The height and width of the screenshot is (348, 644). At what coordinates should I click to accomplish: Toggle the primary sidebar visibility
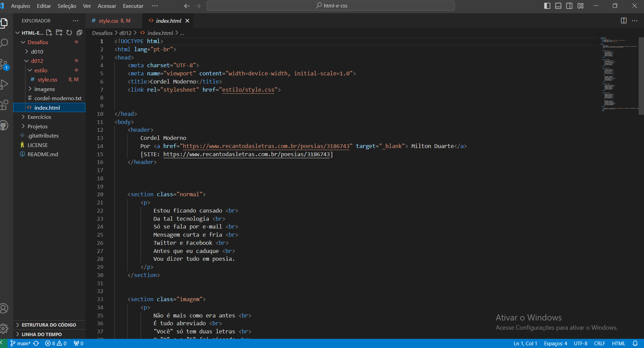[x=547, y=6]
